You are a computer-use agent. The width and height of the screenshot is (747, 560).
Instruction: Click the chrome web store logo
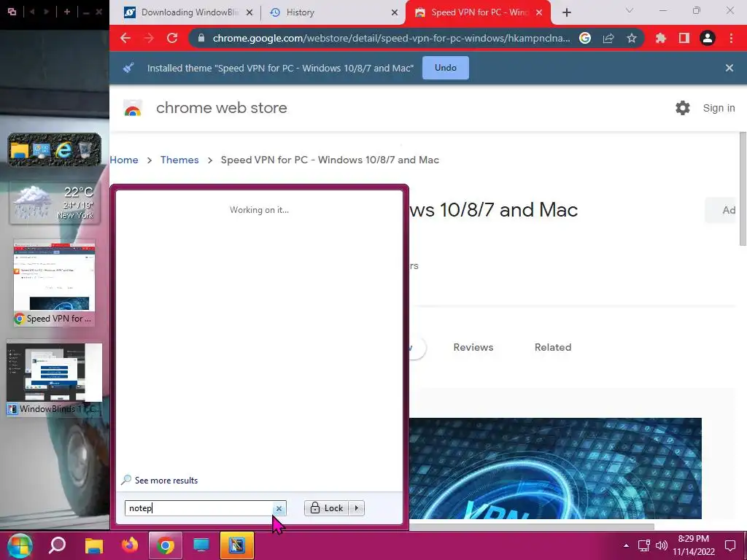coord(133,108)
